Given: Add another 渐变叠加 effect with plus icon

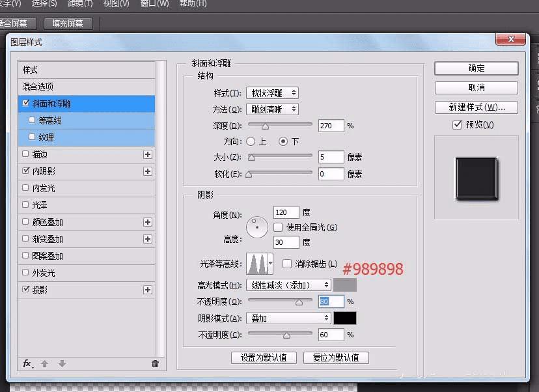Looking at the screenshot, I should pyautogui.click(x=148, y=239).
